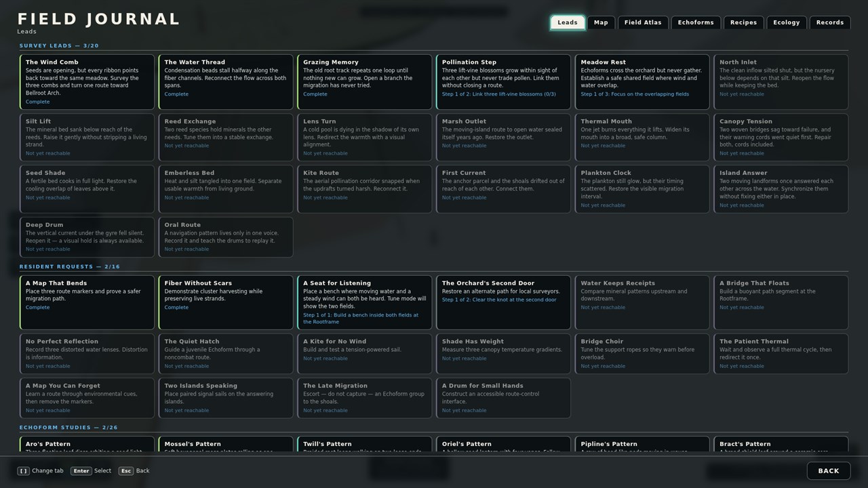This screenshot has width=868, height=488.
Task: Select The Water Thread lead card
Action: (226, 82)
